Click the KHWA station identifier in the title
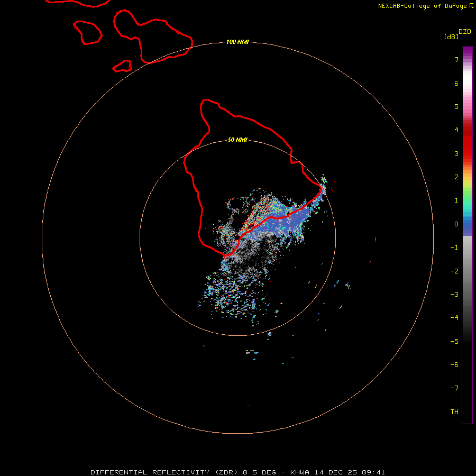This screenshot has width=476, height=476. [x=300, y=472]
